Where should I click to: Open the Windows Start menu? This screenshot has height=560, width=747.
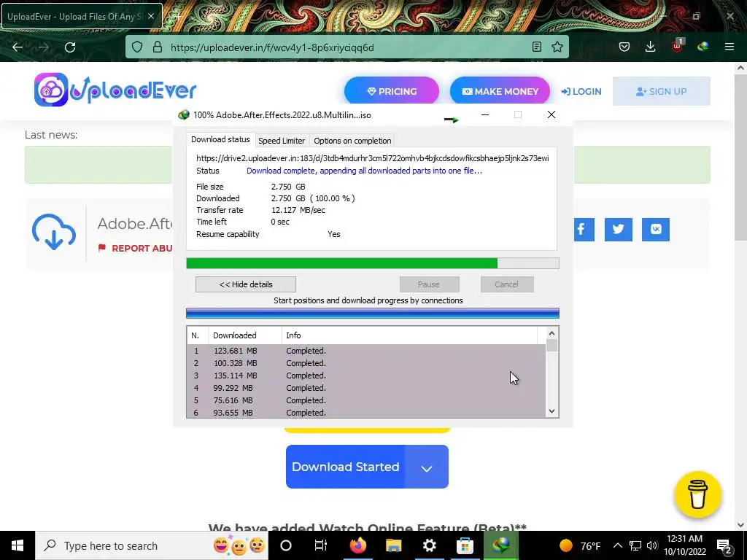pyautogui.click(x=18, y=545)
